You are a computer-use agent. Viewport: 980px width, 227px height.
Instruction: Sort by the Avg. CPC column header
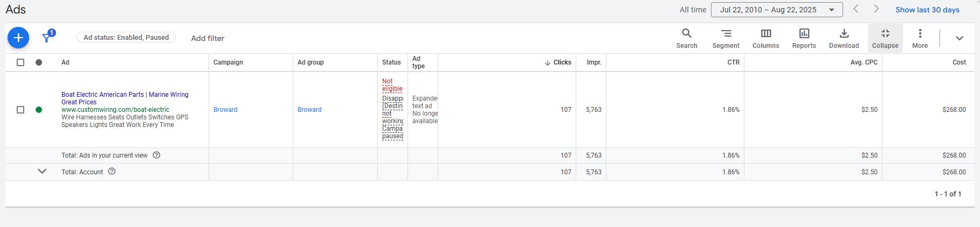(x=864, y=62)
